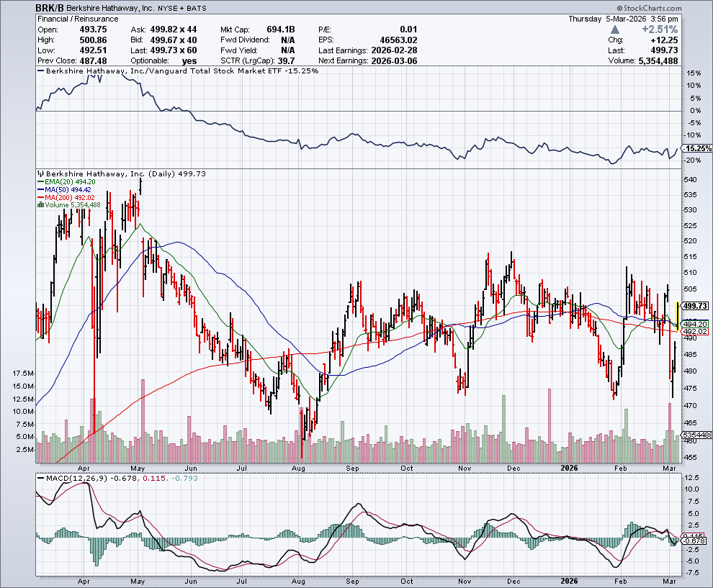Click the Financial / Reinsurance sector label
The width and height of the screenshot is (713, 588).
pos(67,19)
